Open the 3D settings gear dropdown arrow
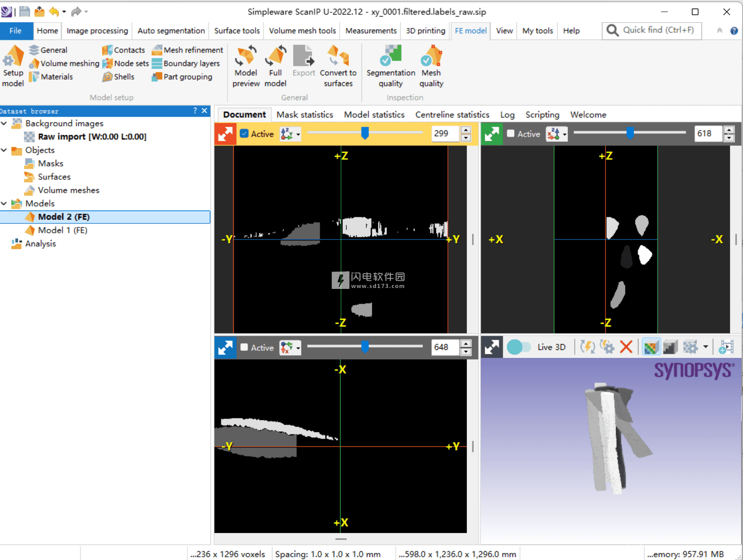Screen dimensions: 743x560 [706, 347]
